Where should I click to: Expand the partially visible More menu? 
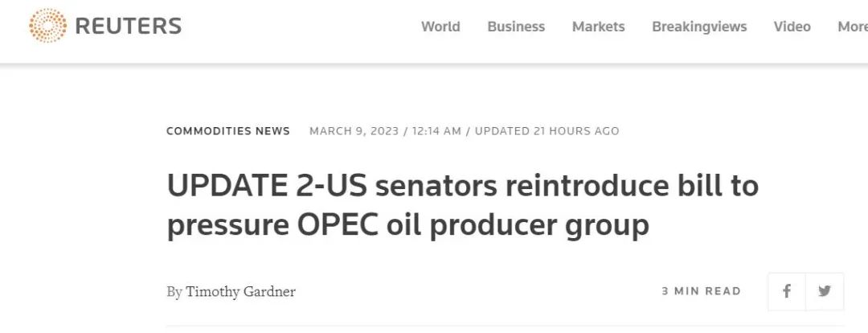tap(852, 27)
